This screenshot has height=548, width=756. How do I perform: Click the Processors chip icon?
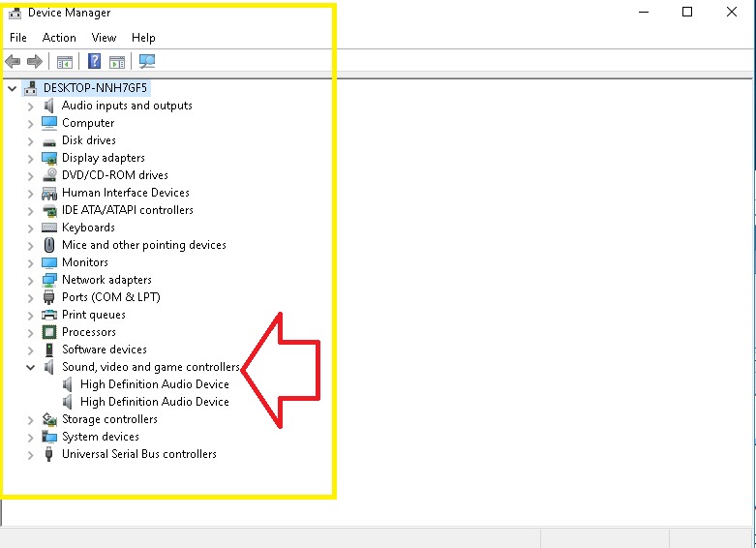tap(49, 332)
